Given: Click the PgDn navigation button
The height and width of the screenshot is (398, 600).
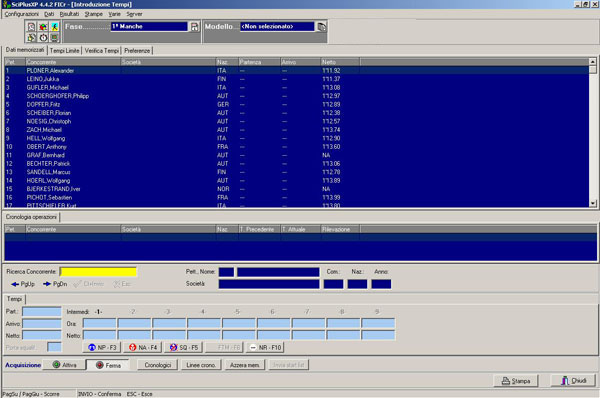Looking at the screenshot, I should [55, 284].
